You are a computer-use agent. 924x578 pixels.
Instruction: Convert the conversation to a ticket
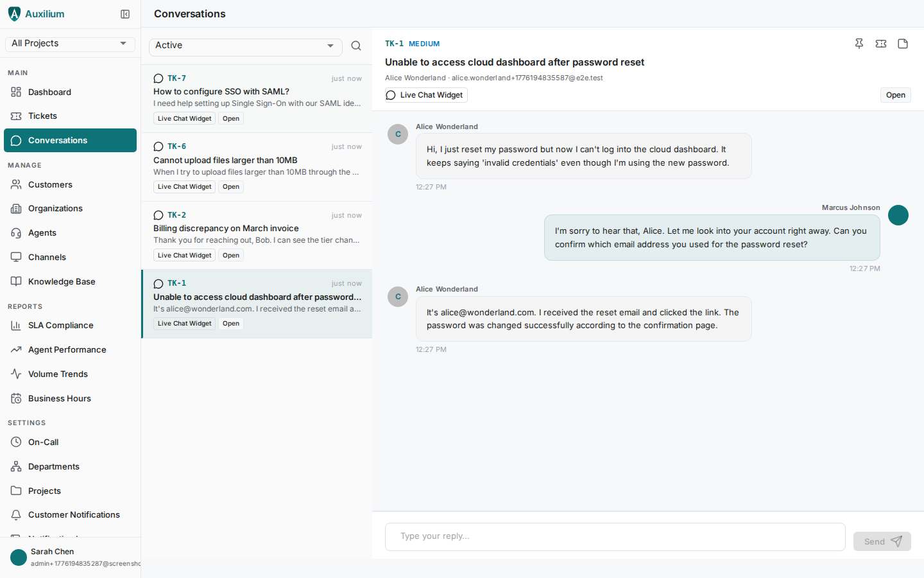[x=881, y=43]
